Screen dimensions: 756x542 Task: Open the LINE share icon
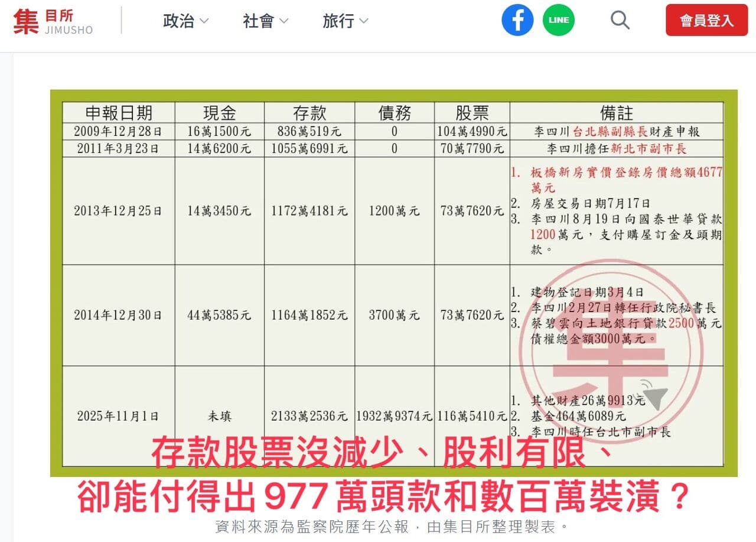pyautogui.click(x=559, y=20)
